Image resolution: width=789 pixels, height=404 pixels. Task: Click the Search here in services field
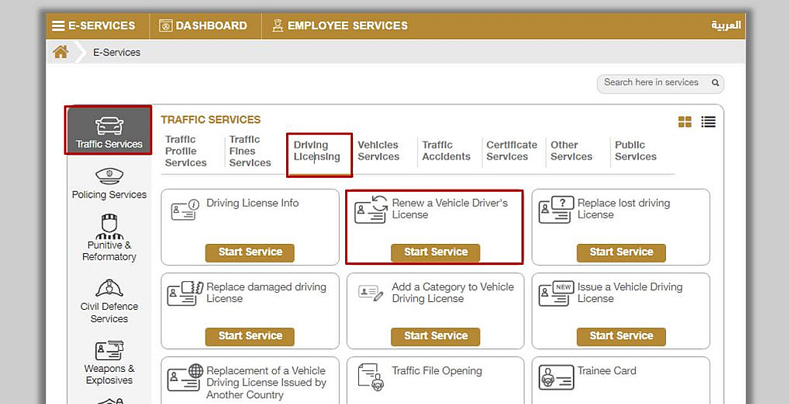(650, 83)
